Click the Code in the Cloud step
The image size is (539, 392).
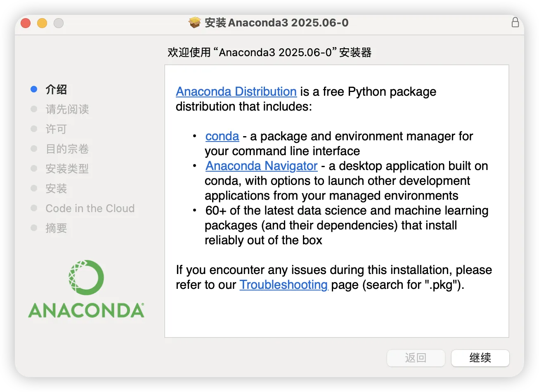pyautogui.click(x=90, y=208)
